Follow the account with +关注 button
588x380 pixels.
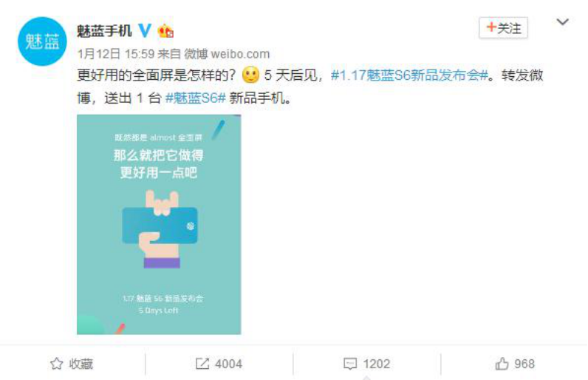(503, 28)
